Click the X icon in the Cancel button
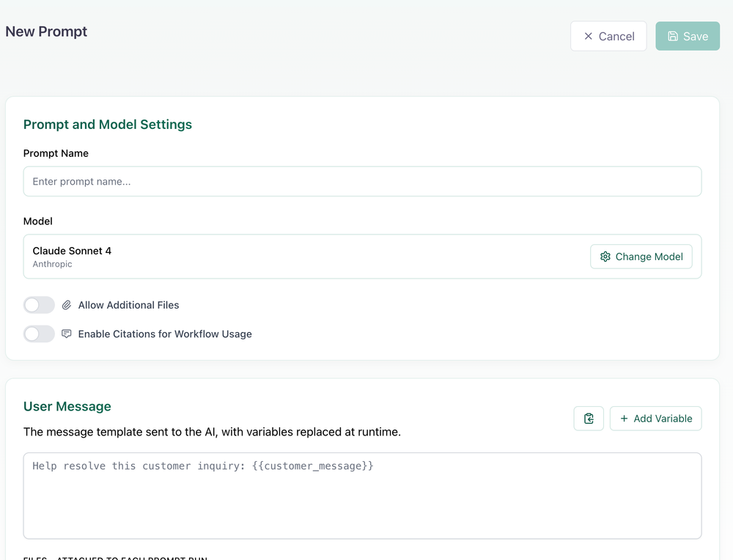The image size is (733, 560). (588, 36)
